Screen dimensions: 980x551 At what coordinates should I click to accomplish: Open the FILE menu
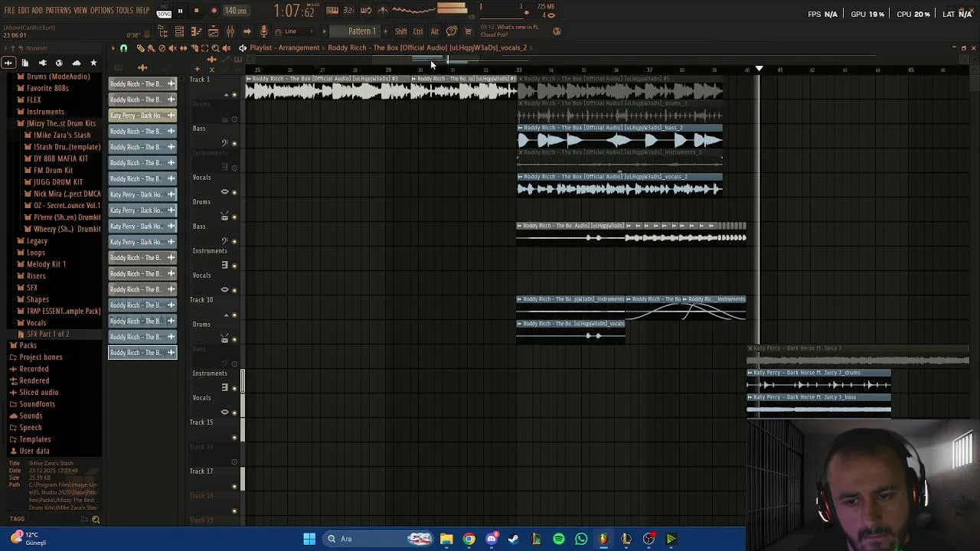9,11
